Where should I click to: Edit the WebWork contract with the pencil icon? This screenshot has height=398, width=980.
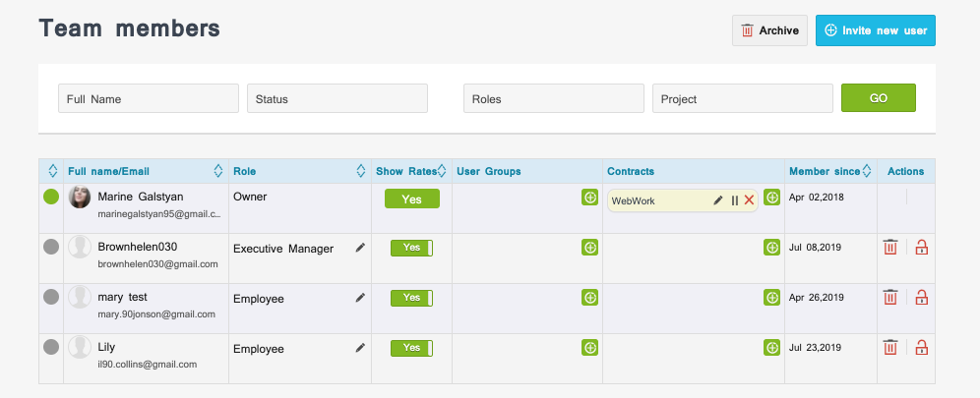(x=718, y=200)
